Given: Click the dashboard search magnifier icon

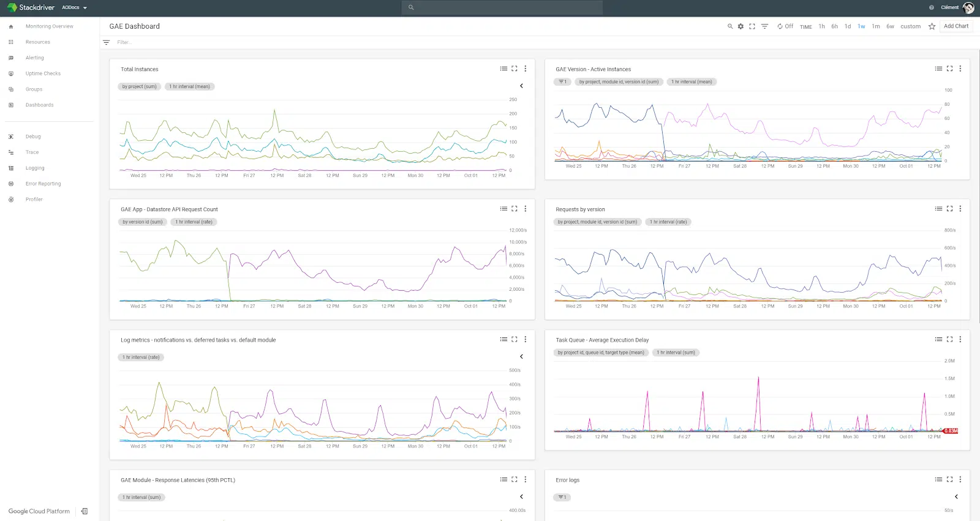Looking at the screenshot, I should click(730, 26).
